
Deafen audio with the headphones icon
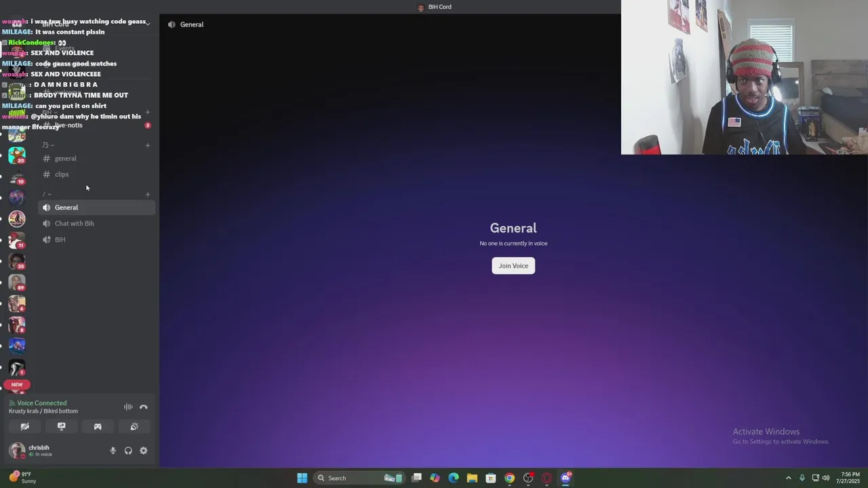(x=128, y=451)
